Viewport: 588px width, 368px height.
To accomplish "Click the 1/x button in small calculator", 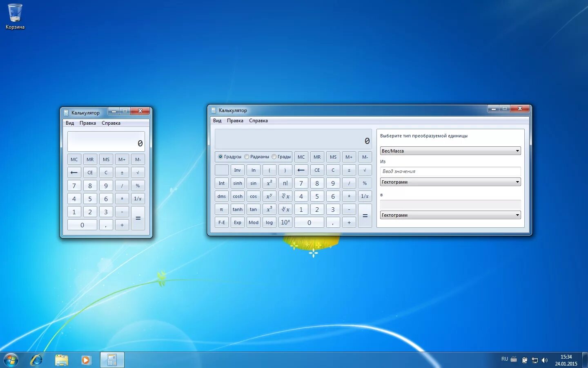I will click(138, 199).
